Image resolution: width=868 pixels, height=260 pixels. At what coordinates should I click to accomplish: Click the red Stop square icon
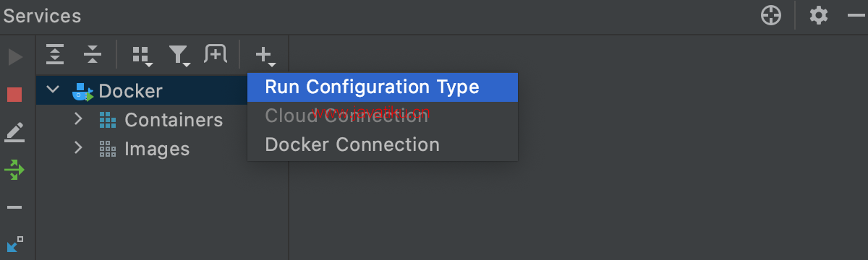click(x=14, y=95)
